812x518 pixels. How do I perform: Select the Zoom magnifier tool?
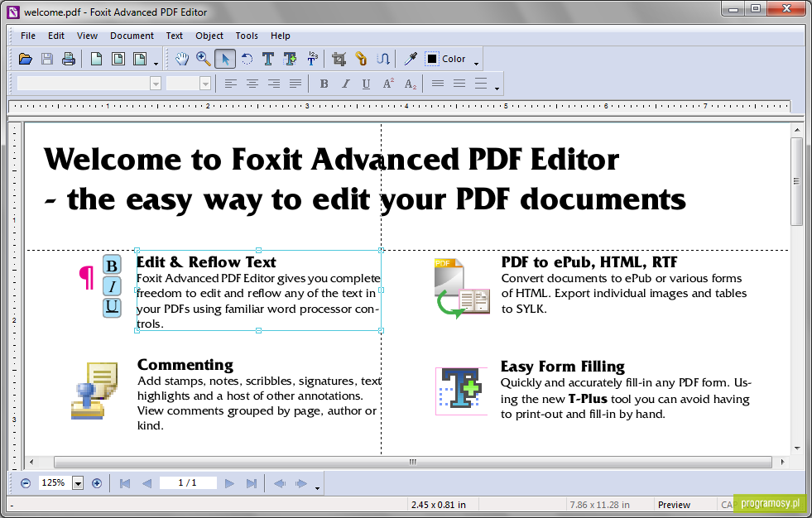[204, 59]
